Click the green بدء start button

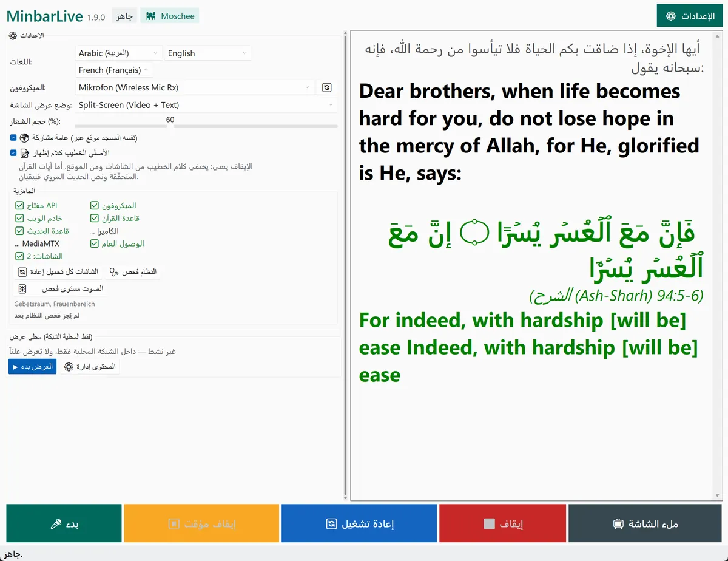pyautogui.click(x=64, y=523)
